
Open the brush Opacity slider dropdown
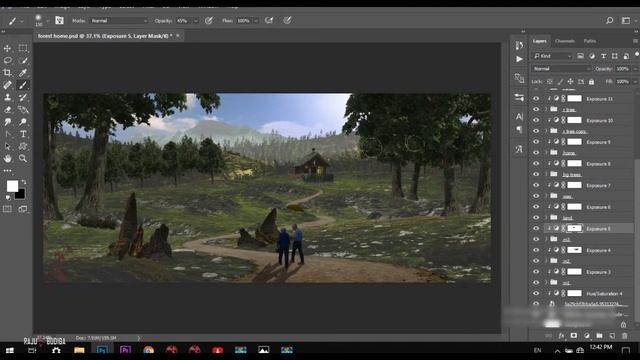[x=196, y=21]
